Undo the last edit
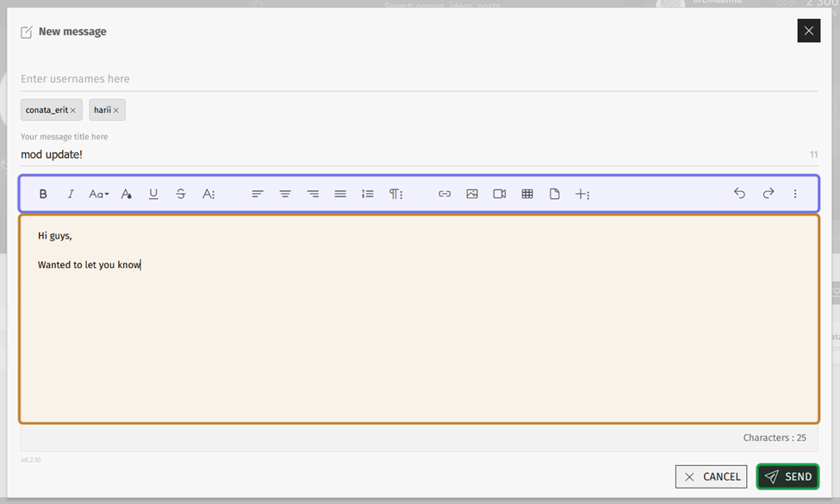The image size is (840, 504). pyautogui.click(x=739, y=194)
